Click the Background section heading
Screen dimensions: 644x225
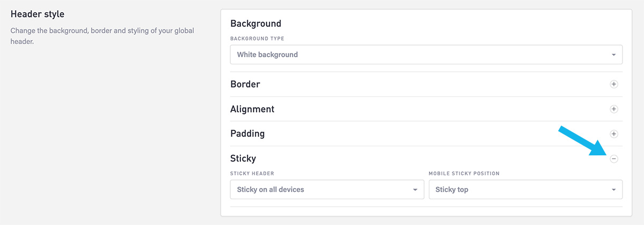click(255, 24)
